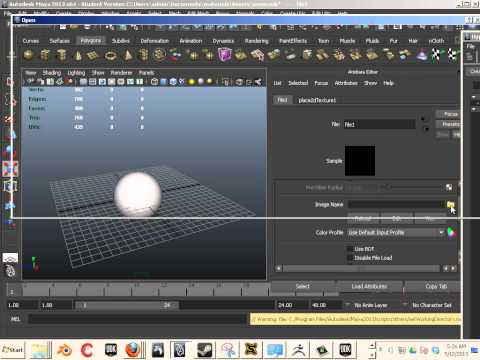Click the purple cube shelf icon
The height and width of the screenshot is (360, 480).
click(225, 54)
